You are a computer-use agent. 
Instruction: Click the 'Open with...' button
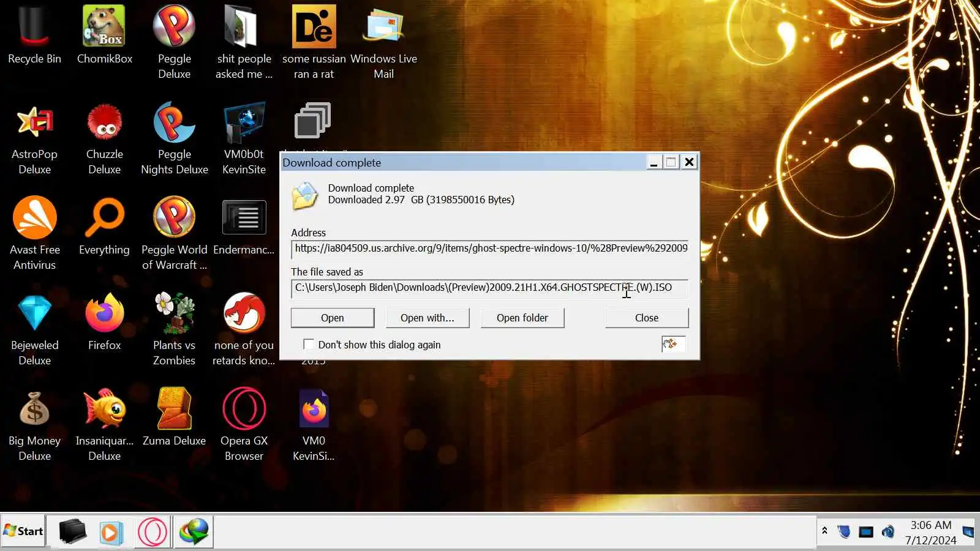pyautogui.click(x=428, y=318)
